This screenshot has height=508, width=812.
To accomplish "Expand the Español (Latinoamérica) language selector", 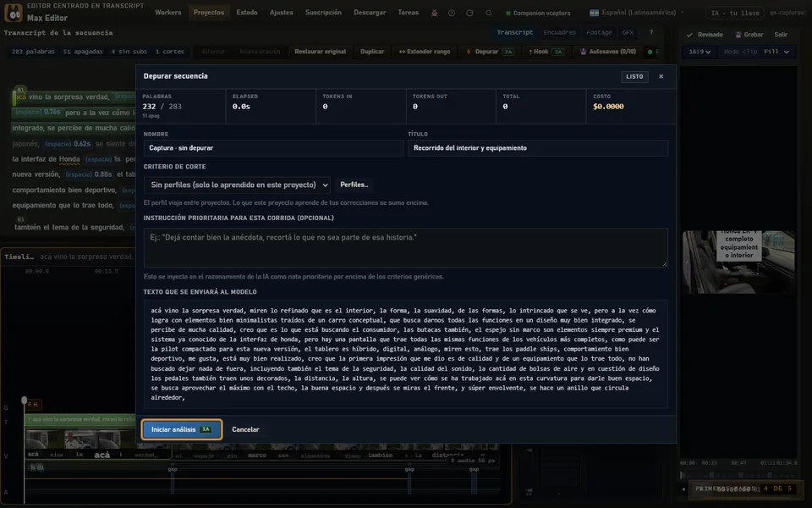I will [x=637, y=13].
